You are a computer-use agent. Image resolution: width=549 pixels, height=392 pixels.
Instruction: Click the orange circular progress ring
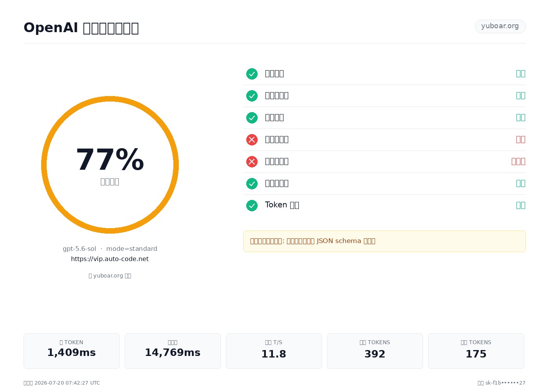pyautogui.click(x=110, y=165)
